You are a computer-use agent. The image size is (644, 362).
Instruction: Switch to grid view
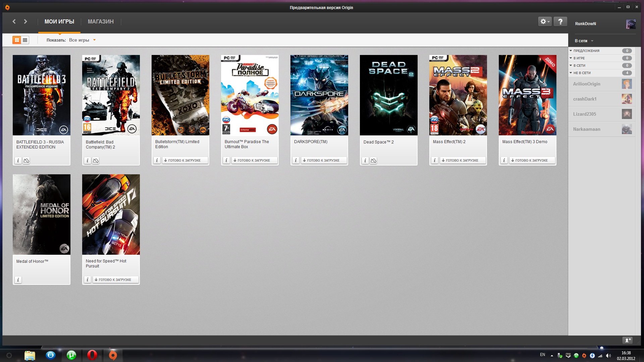point(16,40)
